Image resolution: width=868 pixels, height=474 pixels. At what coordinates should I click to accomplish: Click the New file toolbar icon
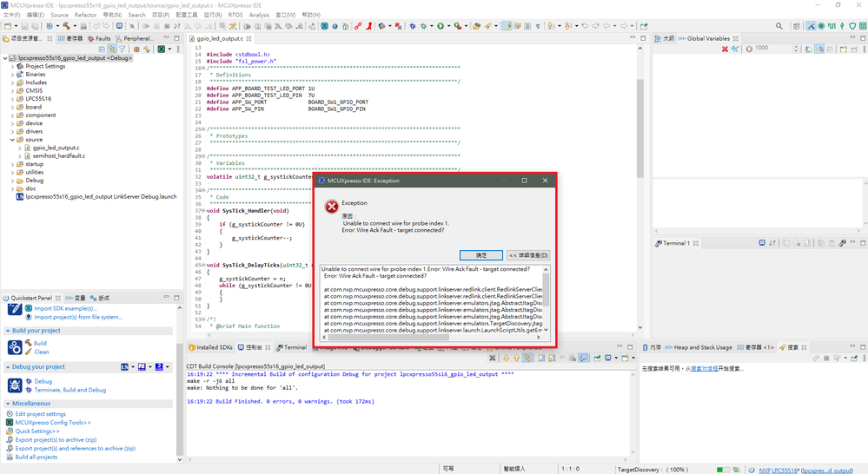(x=8, y=26)
